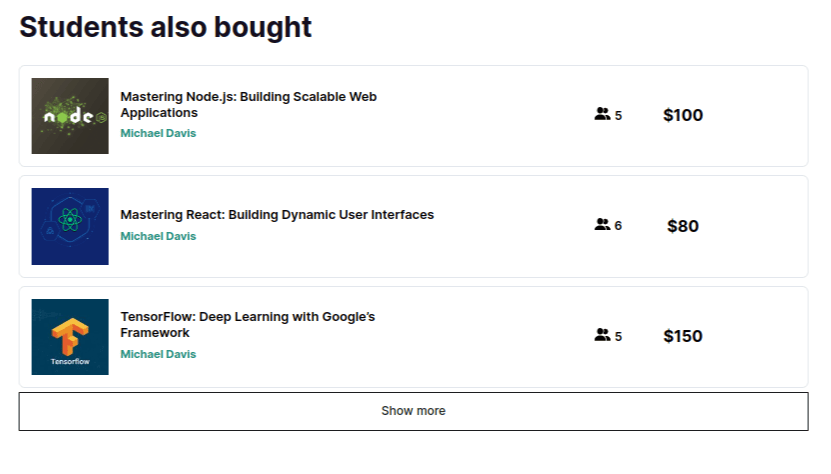Open the Mastering Node.js course title
The height and width of the screenshot is (474, 831).
[248, 105]
